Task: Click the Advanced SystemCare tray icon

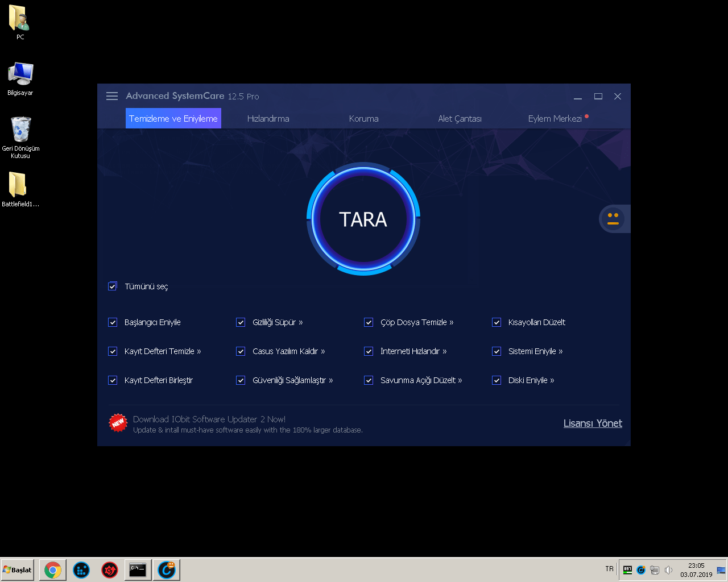Action: (x=641, y=570)
